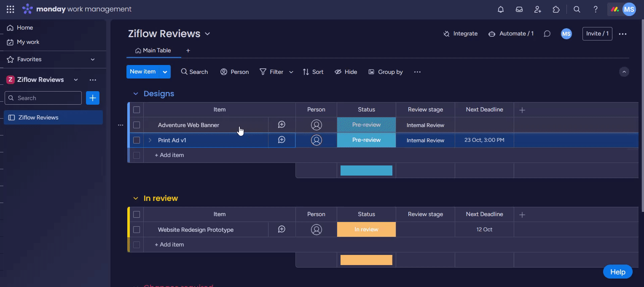This screenshot has height=287, width=644.
Task: Change Print Ad v1 Pre-review status
Action: pyautogui.click(x=366, y=140)
